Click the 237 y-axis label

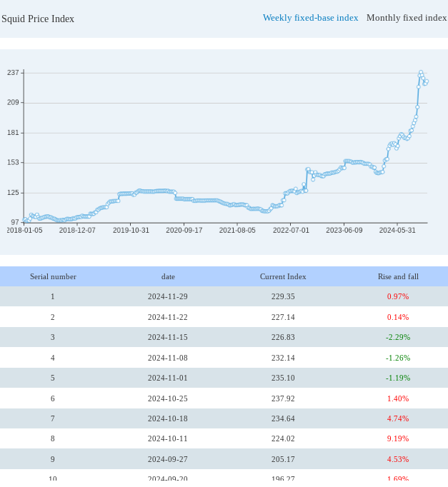point(13,73)
